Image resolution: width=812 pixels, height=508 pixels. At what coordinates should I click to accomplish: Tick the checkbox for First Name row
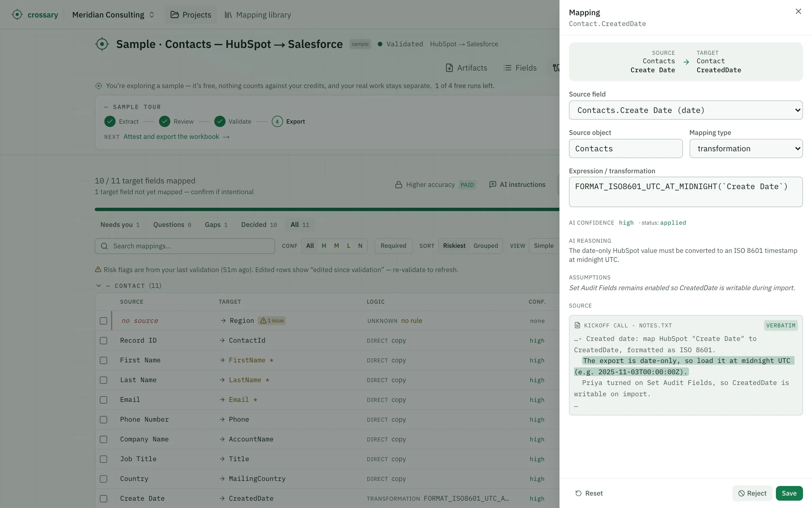[104, 360]
